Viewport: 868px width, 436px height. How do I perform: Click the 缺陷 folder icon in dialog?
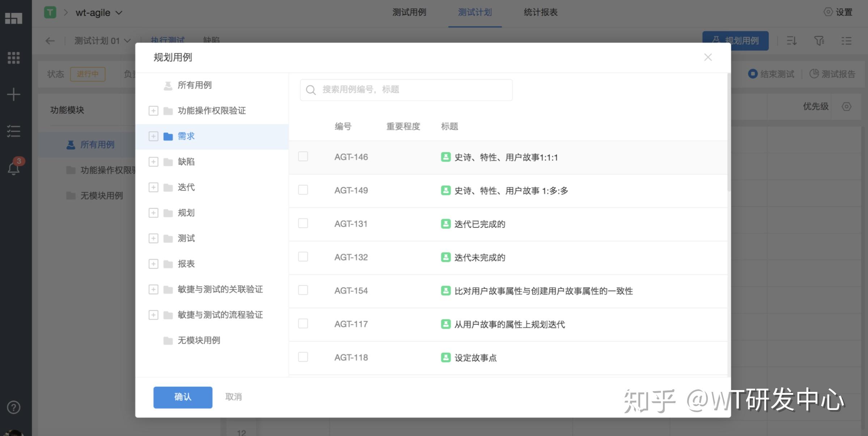point(168,162)
